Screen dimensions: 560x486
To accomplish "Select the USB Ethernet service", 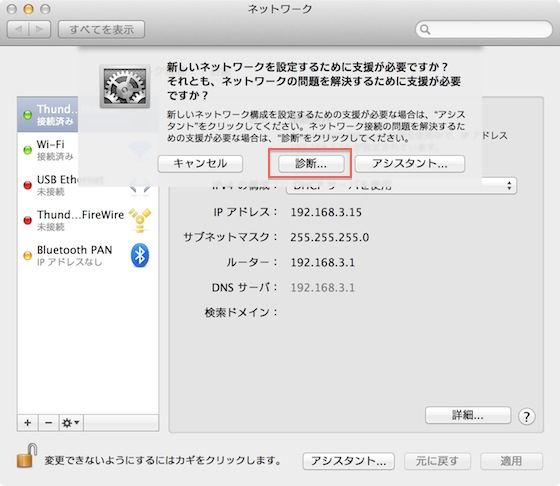I will point(88,185).
